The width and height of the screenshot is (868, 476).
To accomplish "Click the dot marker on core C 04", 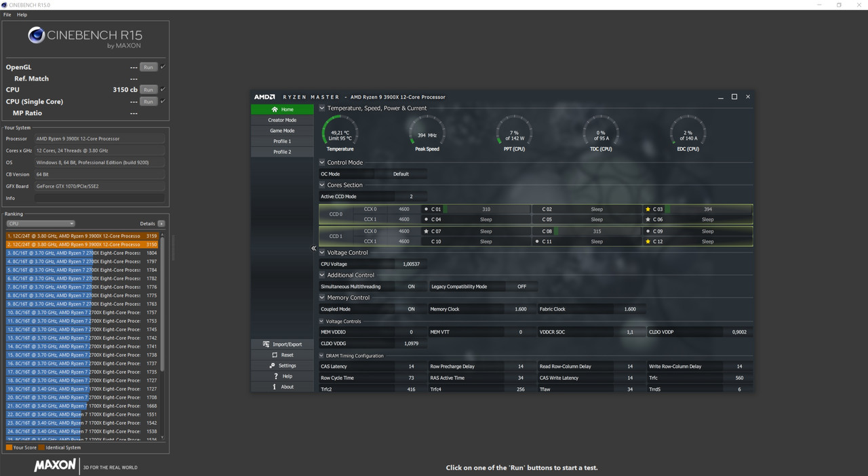I will [x=426, y=220].
